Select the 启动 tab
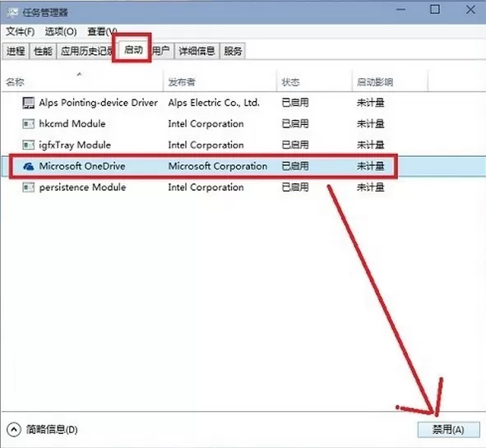The width and height of the screenshot is (486, 448). pyautogui.click(x=133, y=49)
